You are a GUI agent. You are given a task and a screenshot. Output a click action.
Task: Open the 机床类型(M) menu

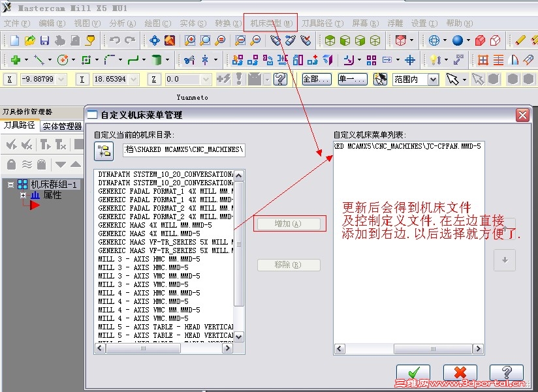click(x=271, y=23)
